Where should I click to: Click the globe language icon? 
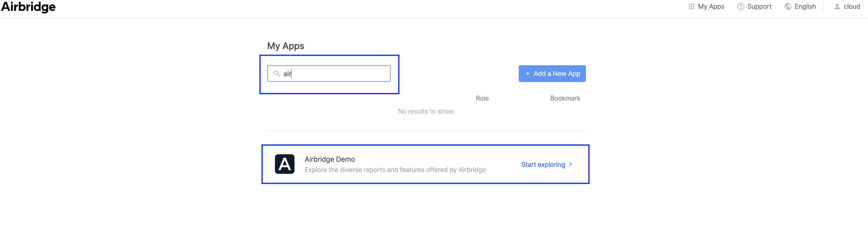tap(788, 6)
